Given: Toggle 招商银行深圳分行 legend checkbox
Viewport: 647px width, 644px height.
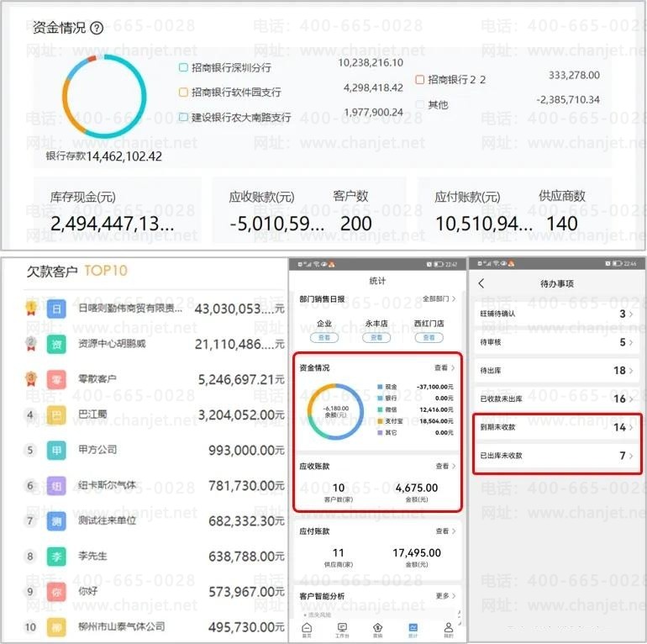Looking at the screenshot, I should 183,67.
